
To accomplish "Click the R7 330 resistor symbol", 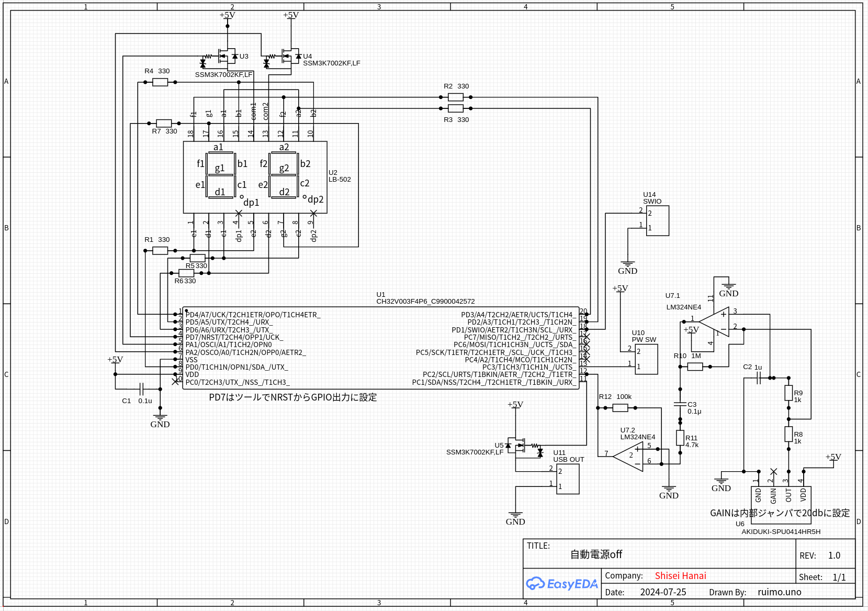I will [x=164, y=123].
